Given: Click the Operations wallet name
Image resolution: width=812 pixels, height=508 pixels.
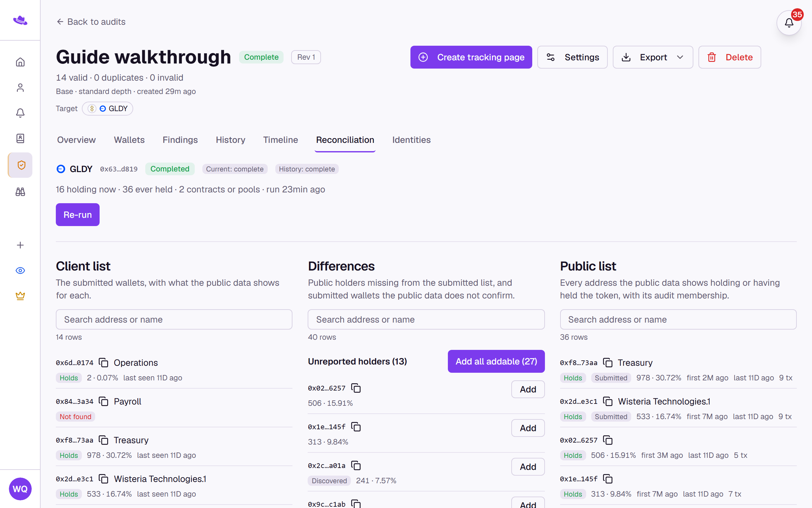Looking at the screenshot, I should [135, 363].
